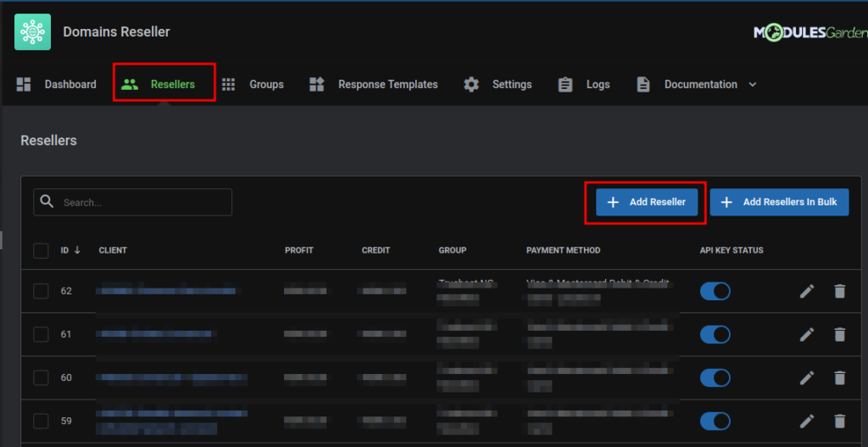Sort by ID using the arrow icon

tap(77, 250)
